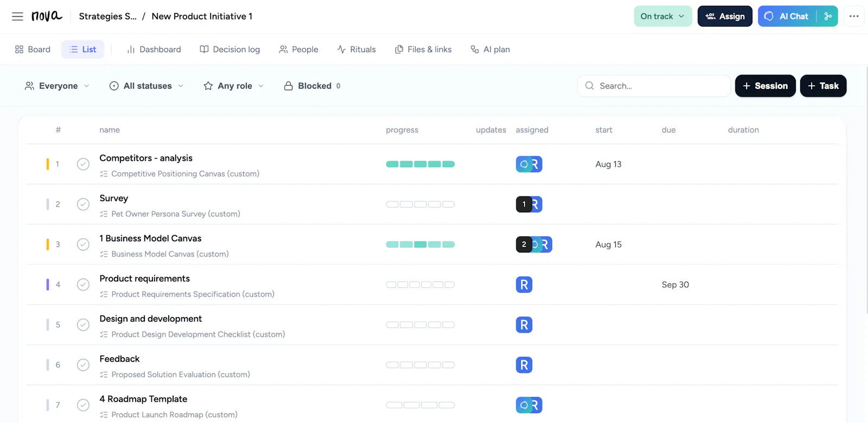Click the R avatar on the Product requirements row
868x423 pixels.
point(524,285)
